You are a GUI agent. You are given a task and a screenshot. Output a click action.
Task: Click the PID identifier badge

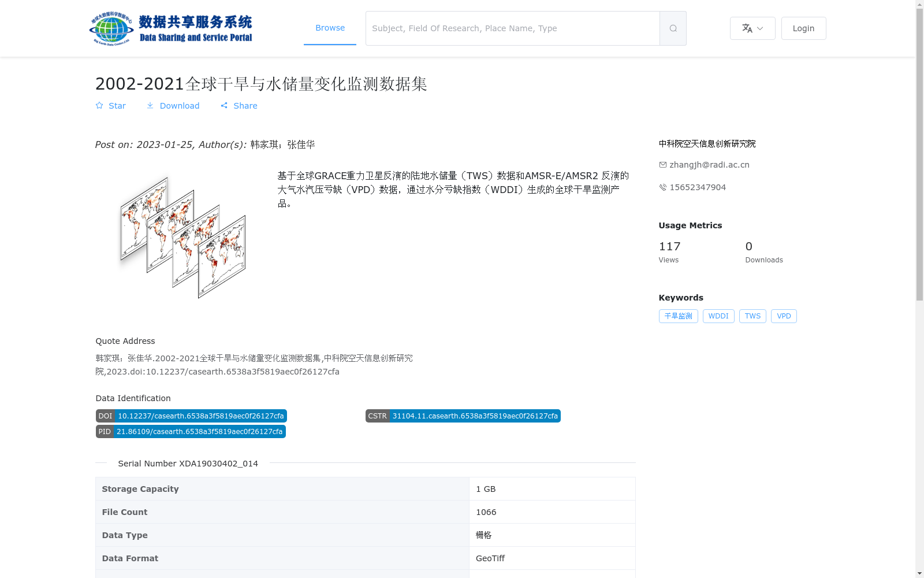pyautogui.click(x=191, y=432)
